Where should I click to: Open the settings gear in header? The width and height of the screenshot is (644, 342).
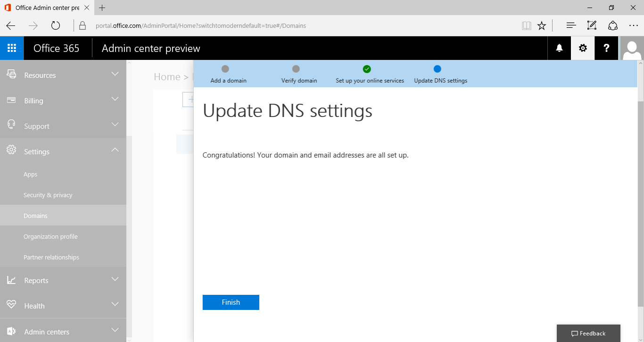583,48
